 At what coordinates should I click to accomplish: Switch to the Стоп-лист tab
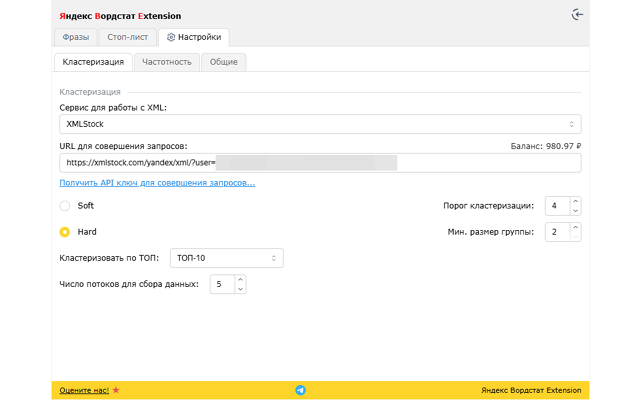pos(127,37)
